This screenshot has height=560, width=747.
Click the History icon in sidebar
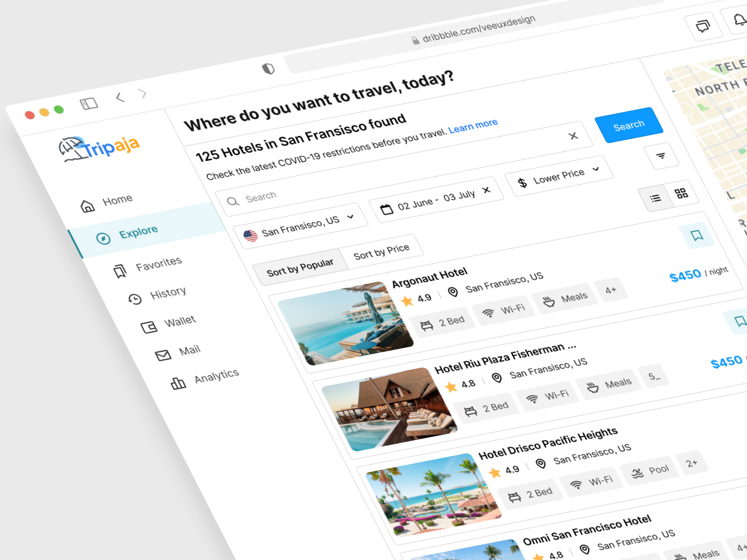click(134, 299)
